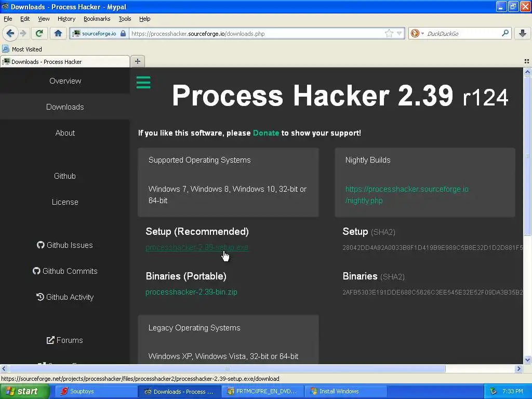
Task: Download processhacker-2.39-bin.zip
Action: pyautogui.click(x=191, y=292)
